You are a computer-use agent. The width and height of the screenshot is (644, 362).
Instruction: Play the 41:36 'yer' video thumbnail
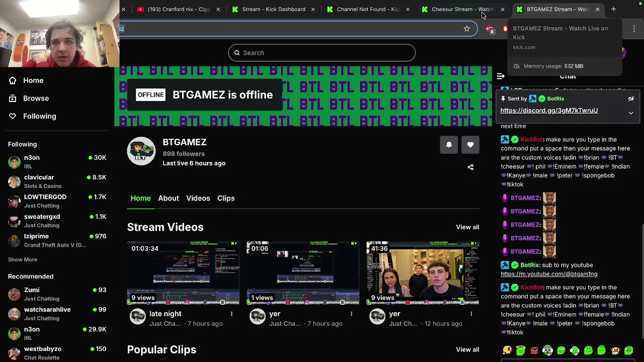pos(423,273)
